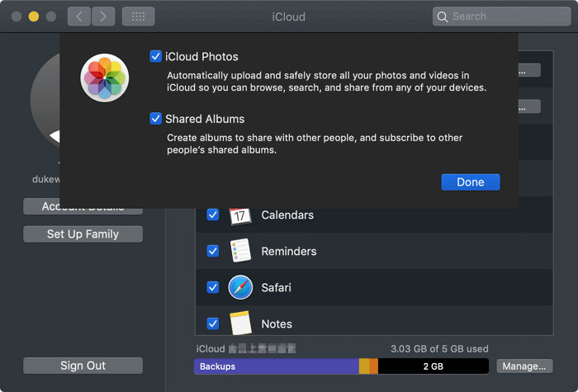
Task: Click the Calendars app icon
Action: point(240,215)
